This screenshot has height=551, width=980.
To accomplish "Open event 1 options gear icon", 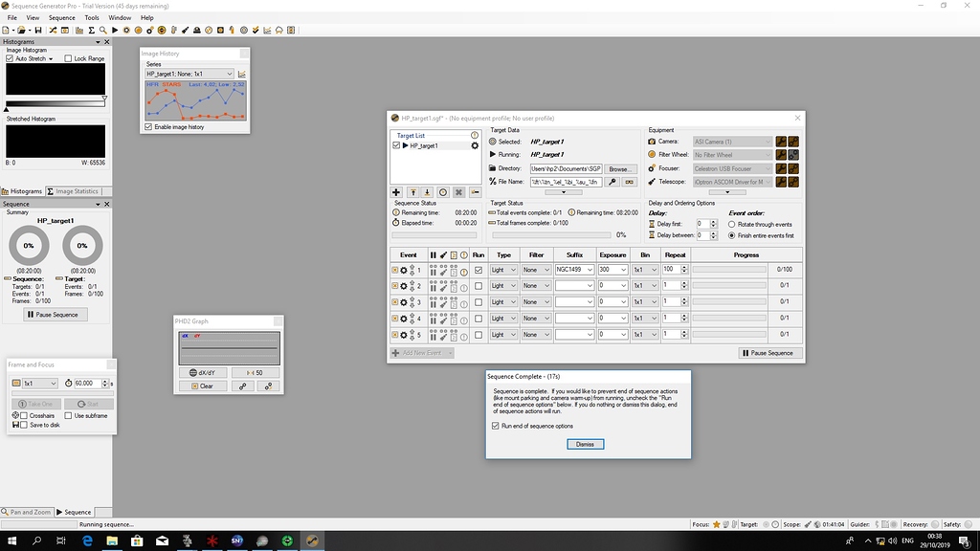I will 404,271.
